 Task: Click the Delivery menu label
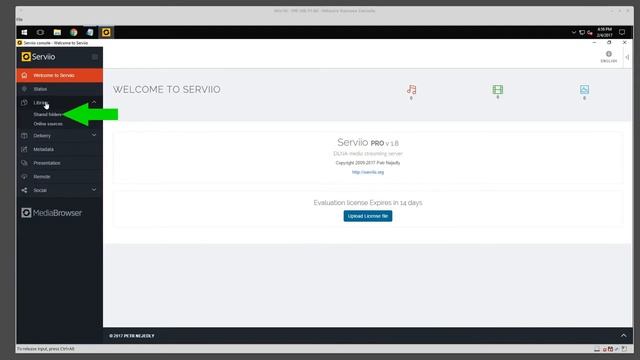click(x=42, y=136)
